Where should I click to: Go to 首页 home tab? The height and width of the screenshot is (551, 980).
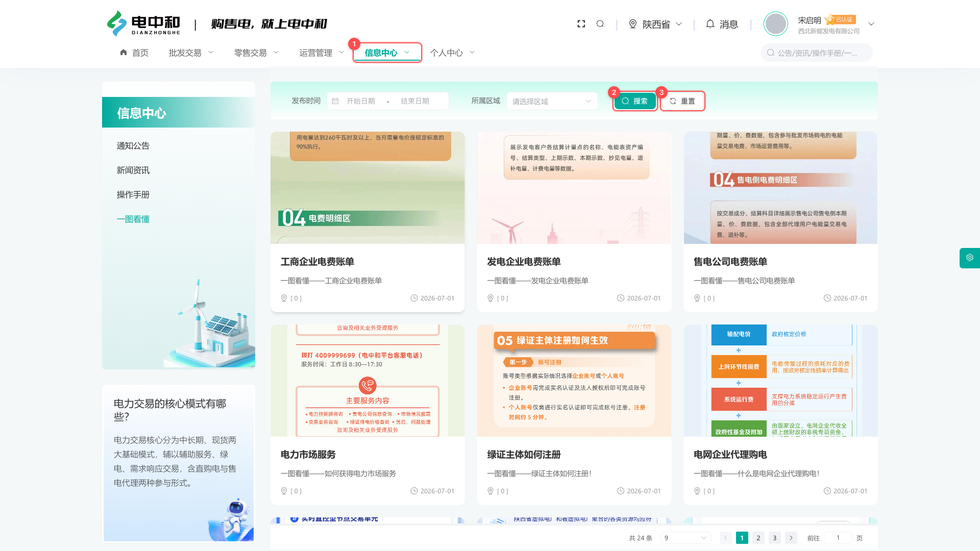point(134,53)
